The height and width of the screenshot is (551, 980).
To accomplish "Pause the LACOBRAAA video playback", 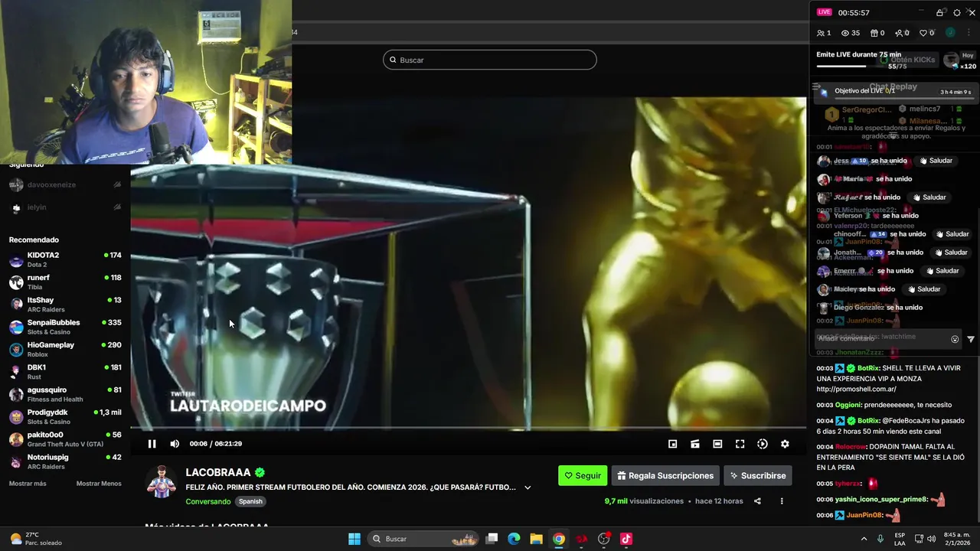I will coord(152,444).
